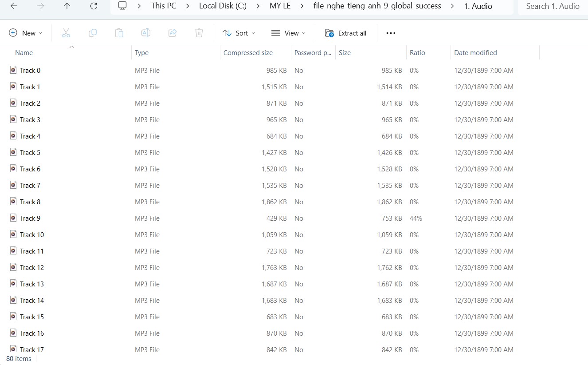This screenshot has height=365, width=588.
Task: Open the View options dropdown
Action: coord(288,32)
